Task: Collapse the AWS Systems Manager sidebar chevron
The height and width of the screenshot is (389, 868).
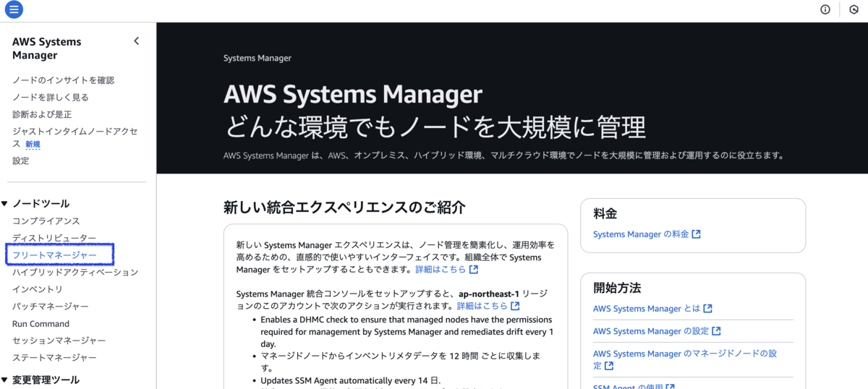Action: coord(136,41)
